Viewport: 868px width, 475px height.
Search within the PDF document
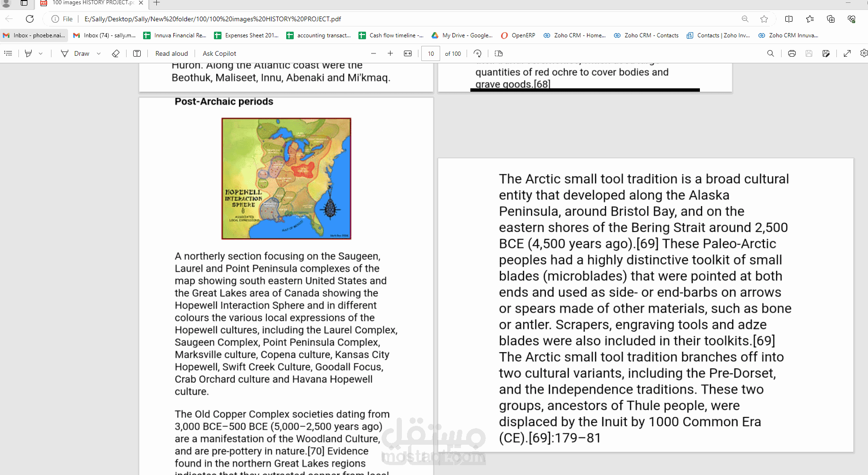(x=771, y=53)
